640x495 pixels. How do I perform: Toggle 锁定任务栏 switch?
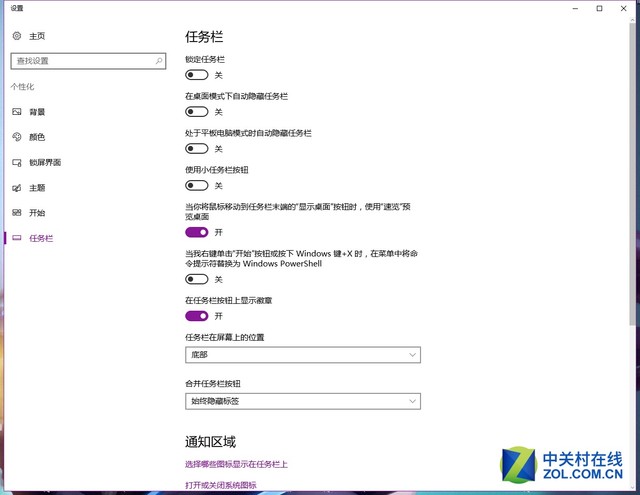point(197,75)
